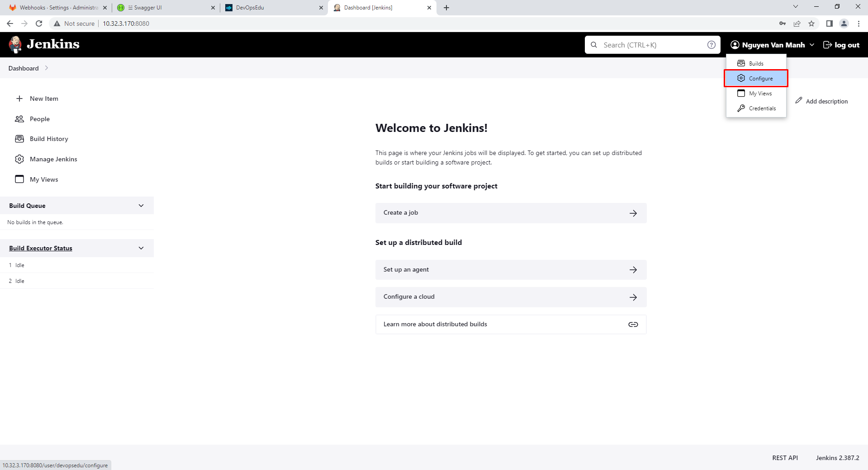
Task: Click the link icon on Learn more about distributed builds
Action: coord(633,324)
